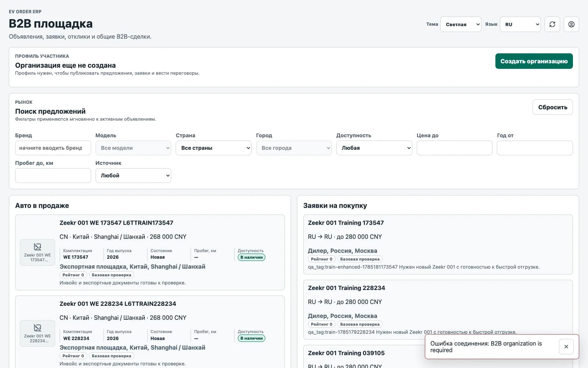588x368 pixels.
Task: Click the qa_tag:train-1785179228234 description text
Action: (412, 332)
